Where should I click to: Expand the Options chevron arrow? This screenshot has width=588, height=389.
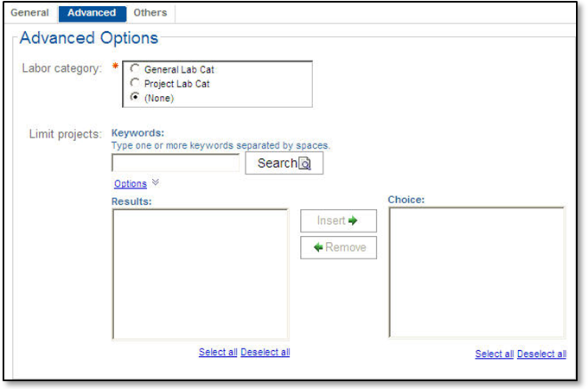click(156, 182)
